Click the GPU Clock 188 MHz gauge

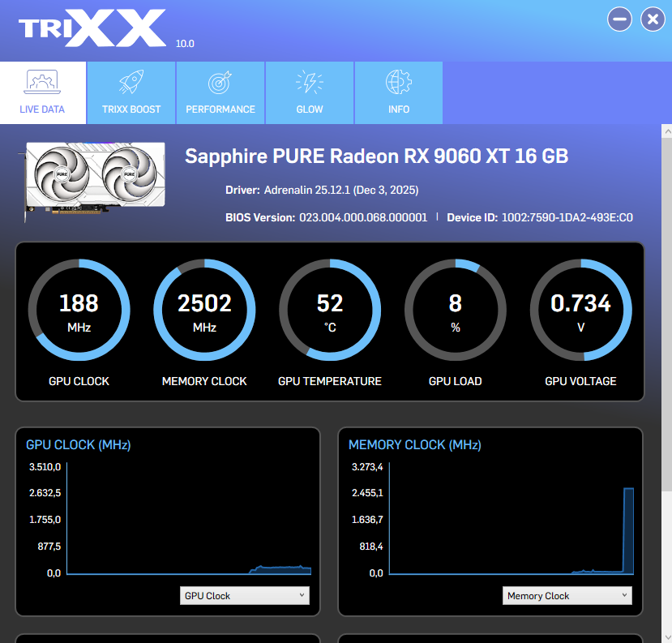pyautogui.click(x=79, y=310)
